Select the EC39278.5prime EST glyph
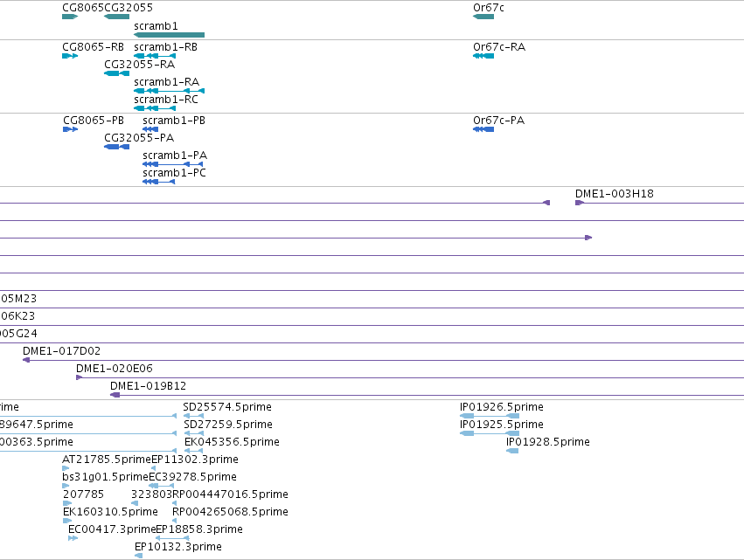 click(162, 486)
